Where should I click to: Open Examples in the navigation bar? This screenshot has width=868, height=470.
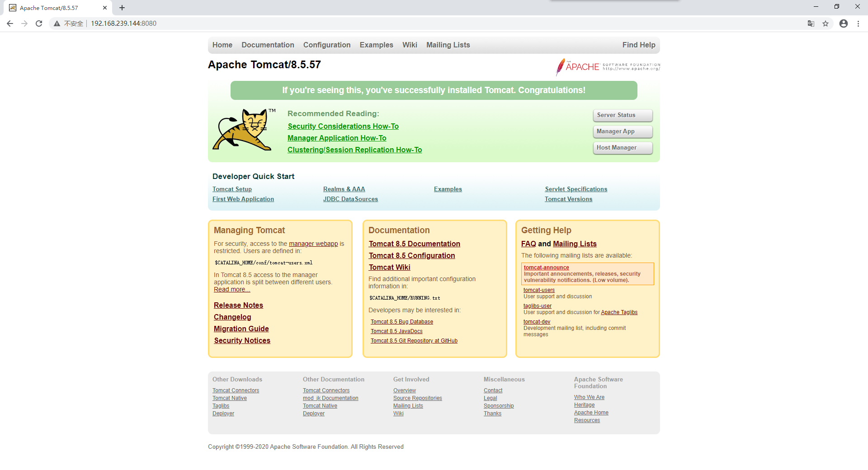[377, 45]
